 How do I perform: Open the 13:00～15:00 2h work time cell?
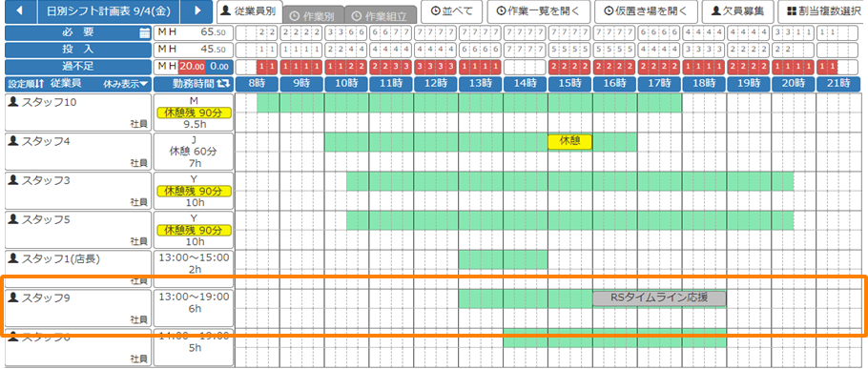coord(194,268)
